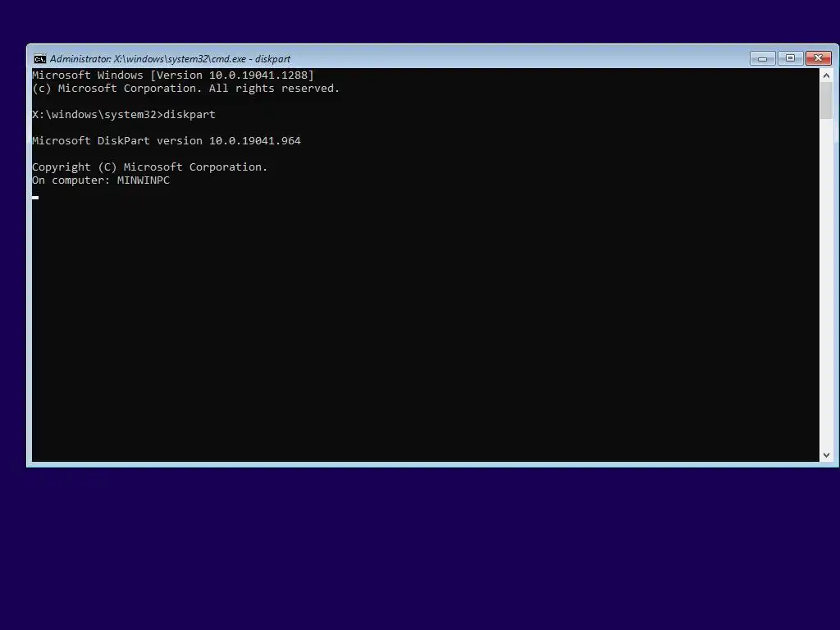The width and height of the screenshot is (840, 630).
Task: Click the 'On computer: MINWINPC' line
Action: pyautogui.click(x=101, y=180)
